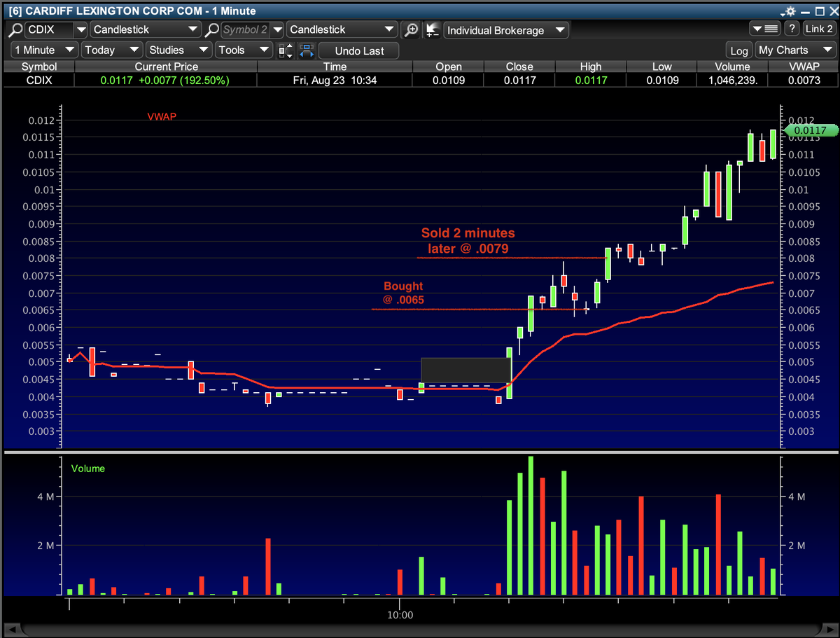
Task: Click the magnifier beside Symbol 2 field
Action: pyautogui.click(x=211, y=30)
